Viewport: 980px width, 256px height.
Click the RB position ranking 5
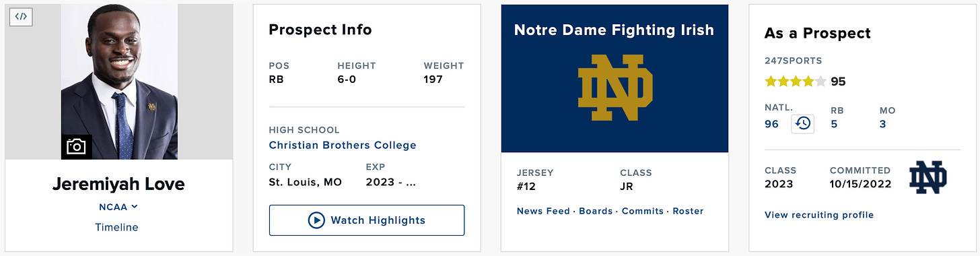point(834,124)
